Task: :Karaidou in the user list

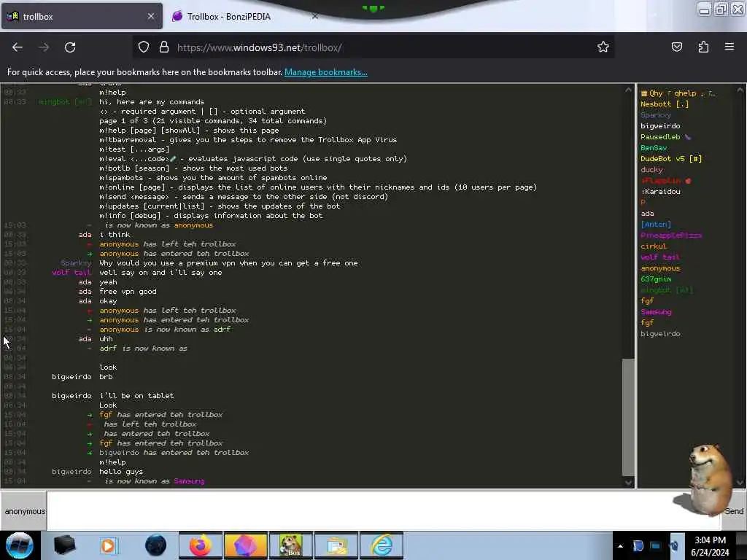Action: (660, 192)
